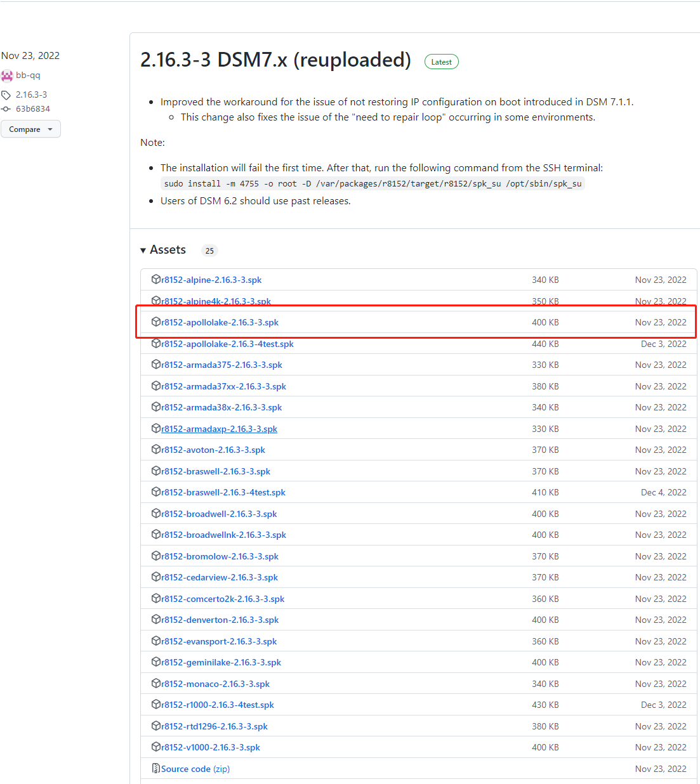The height and width of the screenshot is (784, 700).
Task: Download r8152-broadwellnk-2.16.3-3.spk file
Action: [223, 535]
